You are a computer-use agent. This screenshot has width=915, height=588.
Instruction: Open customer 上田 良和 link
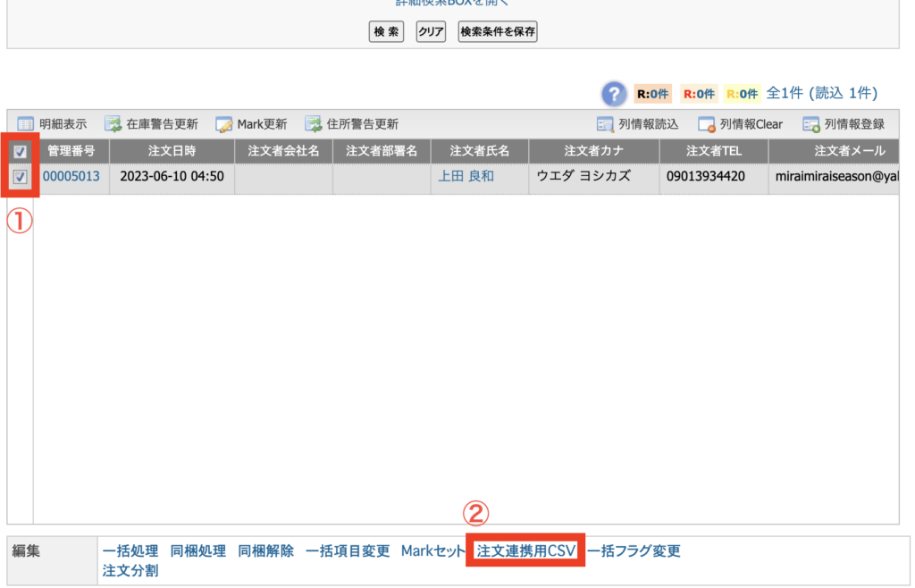coord(466,176)
